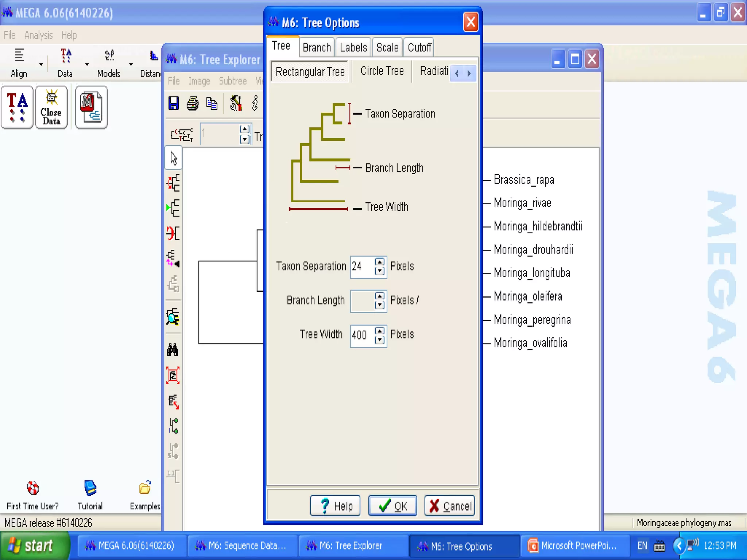
Task: Close the Tree Options dialog
Action: coord(471,22)
